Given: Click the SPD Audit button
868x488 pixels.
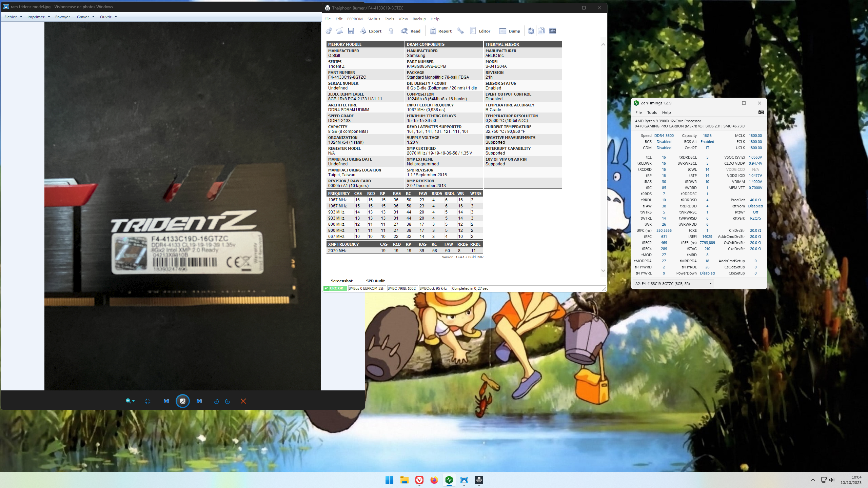Looking at the screenshot, I should (x=375, y=281).
